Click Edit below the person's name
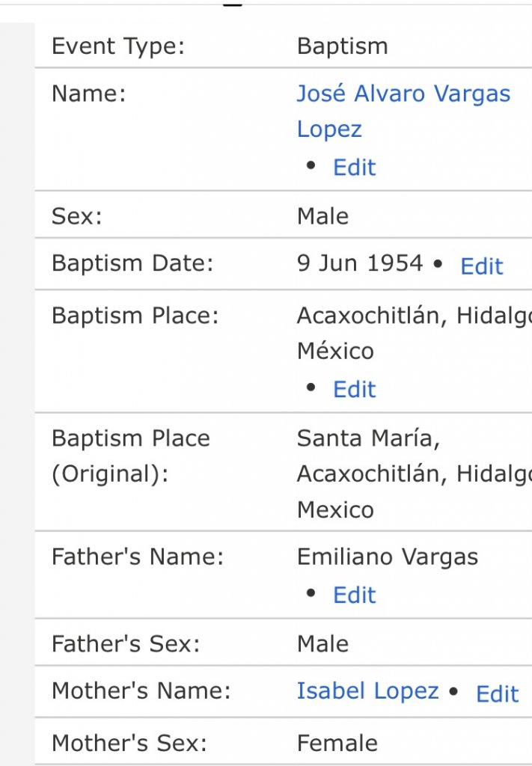The image size is (532, 766). 354,167
